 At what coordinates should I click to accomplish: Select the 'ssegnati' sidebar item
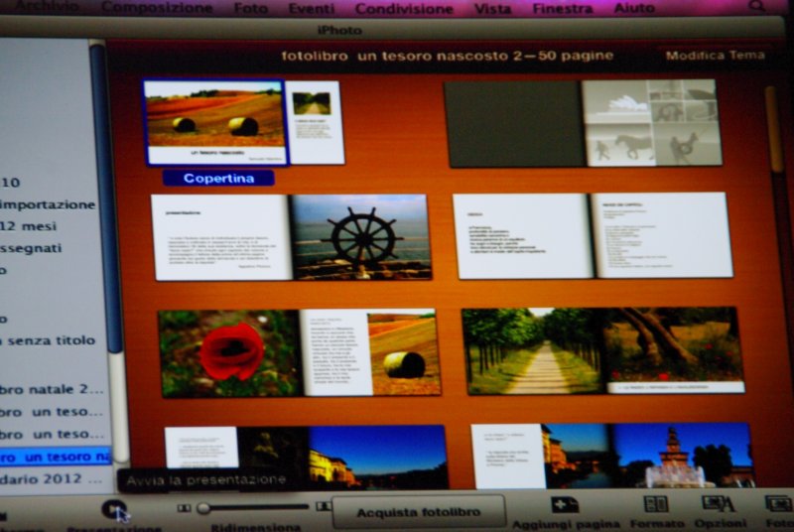(32, 248)
